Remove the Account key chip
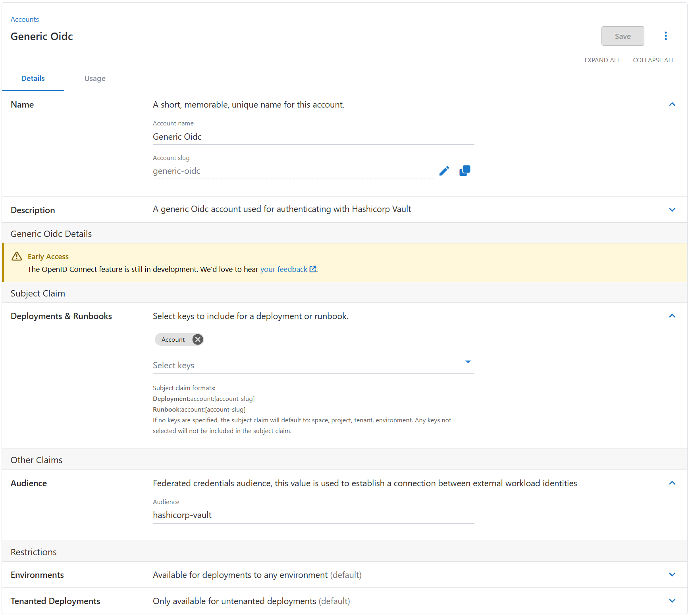The width and height of the screenshot is (690, 616). (197, 339)
